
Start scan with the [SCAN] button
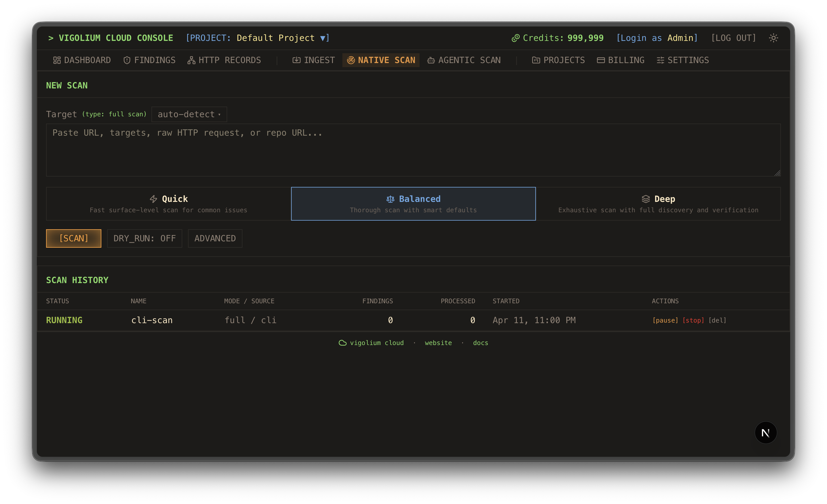pyautogui.click(x=73, y=238)
